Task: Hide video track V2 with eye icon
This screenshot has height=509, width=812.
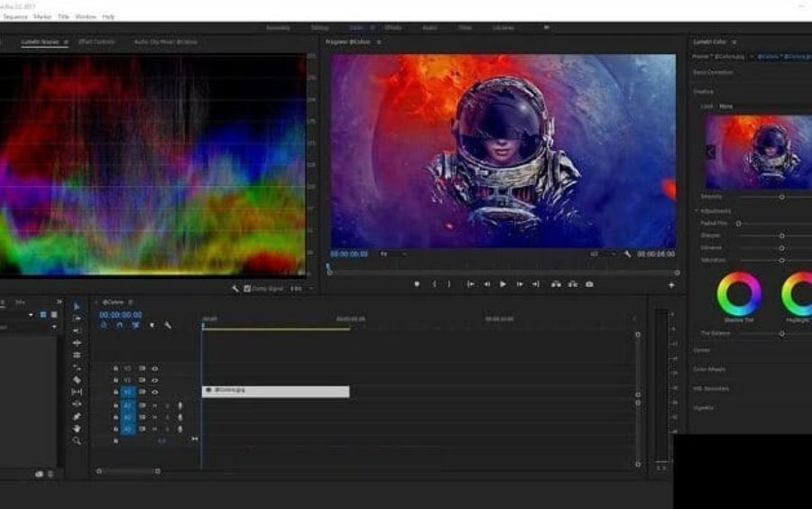Action: (154, 380)
